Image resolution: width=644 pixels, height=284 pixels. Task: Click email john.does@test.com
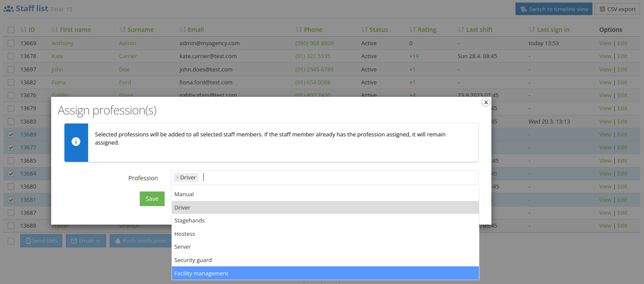click(206, 69)
